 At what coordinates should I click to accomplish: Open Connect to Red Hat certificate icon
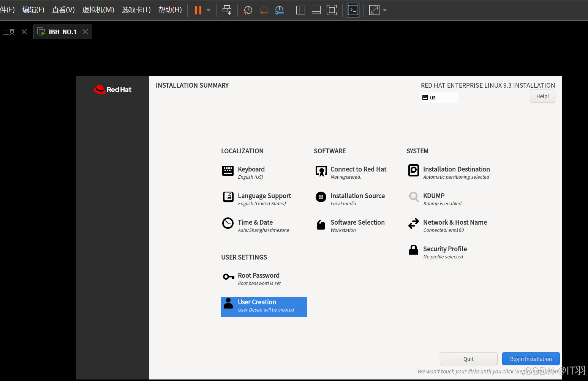coord(321,171)
